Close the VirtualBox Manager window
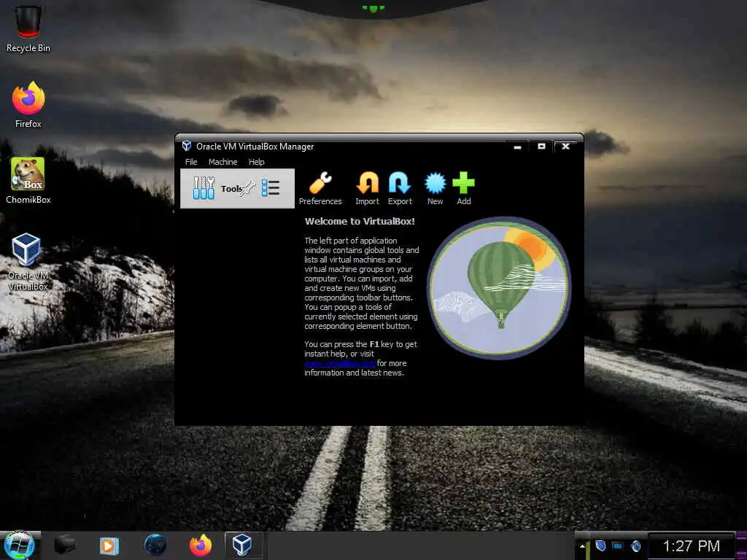This screenshot has height=560, width=747. click(565, 147)
